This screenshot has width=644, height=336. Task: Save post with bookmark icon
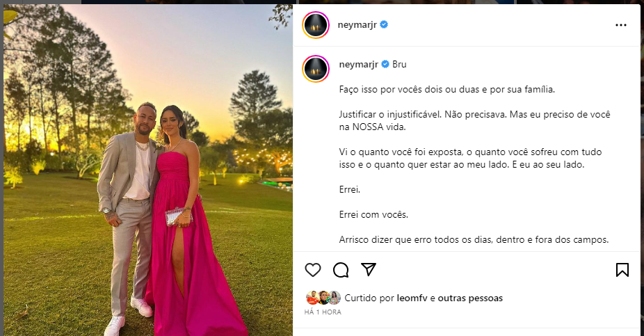(622, 270)
